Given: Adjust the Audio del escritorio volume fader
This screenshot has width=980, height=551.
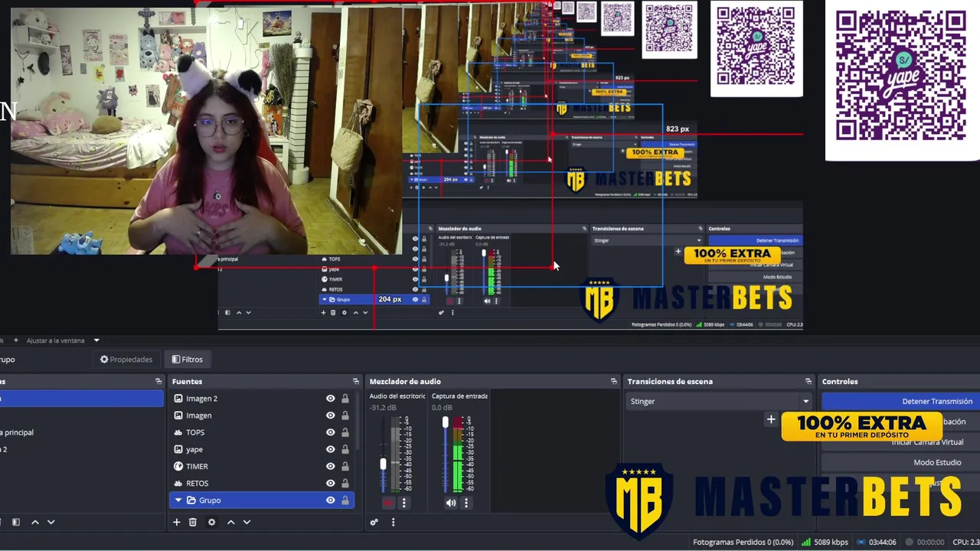Looking at the screenshot, I should [x=384, y=464].
